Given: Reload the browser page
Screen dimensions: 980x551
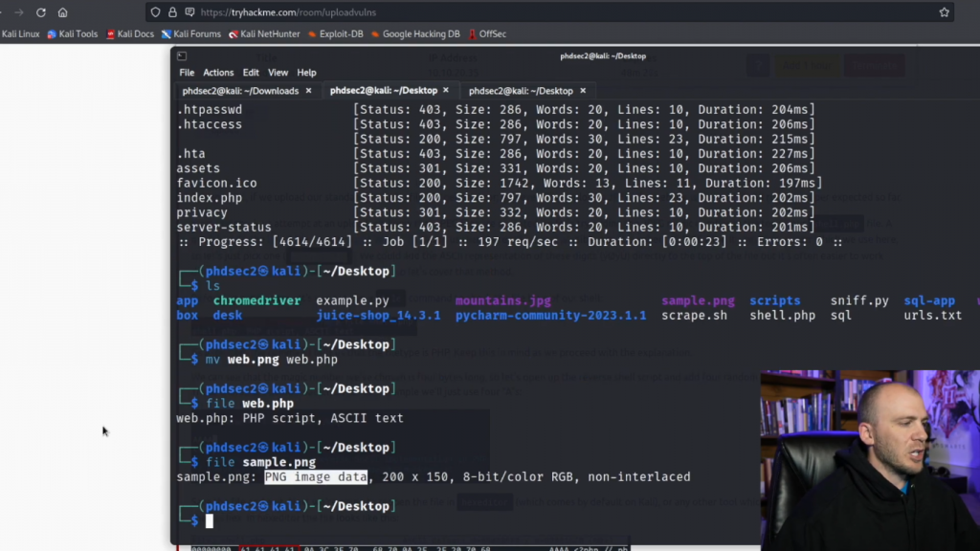Looking at the screenshot, I should tap(40, 12).
